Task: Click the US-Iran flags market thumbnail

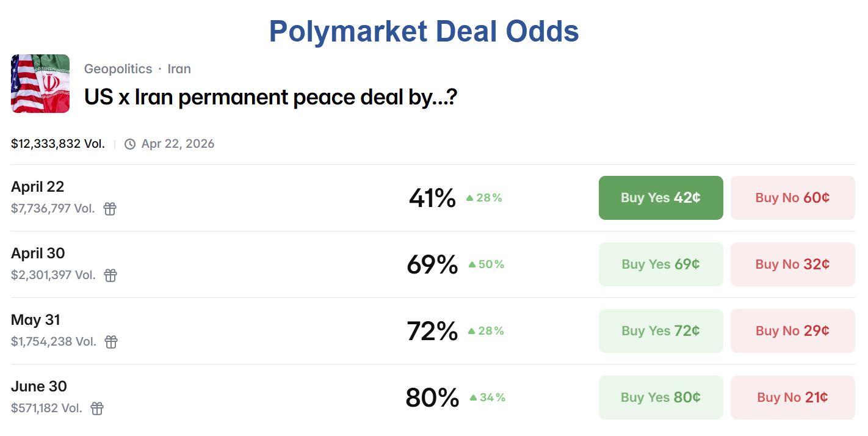Action: click(x=40, y=84)
